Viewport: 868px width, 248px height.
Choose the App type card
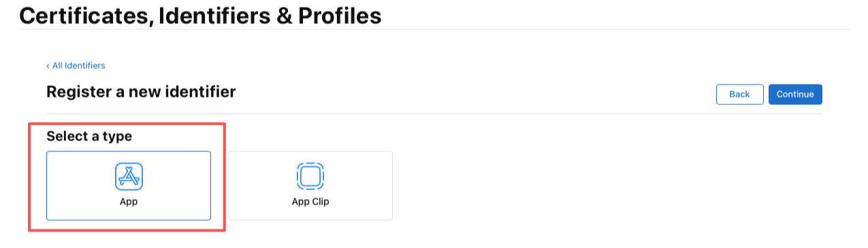(x=129, y=185)
